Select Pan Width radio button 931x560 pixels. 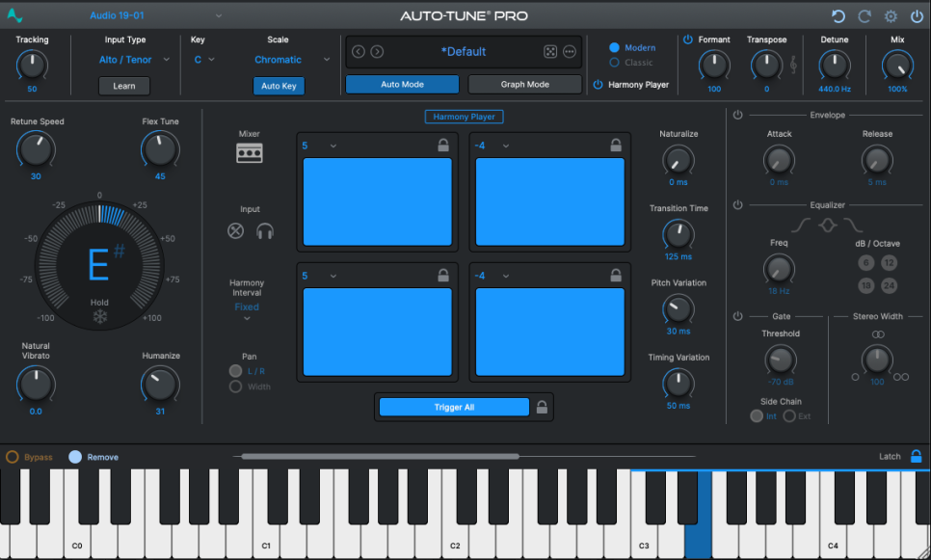click(x=236, y=387)
